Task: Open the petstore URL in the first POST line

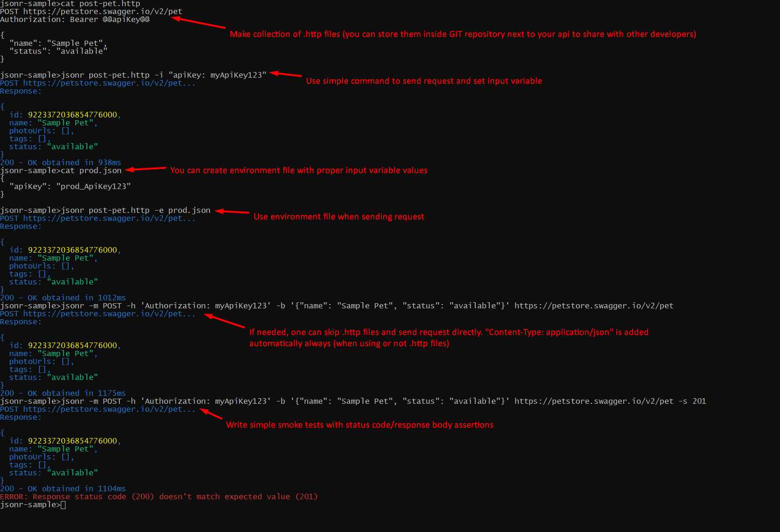Action: coord(102,11)
